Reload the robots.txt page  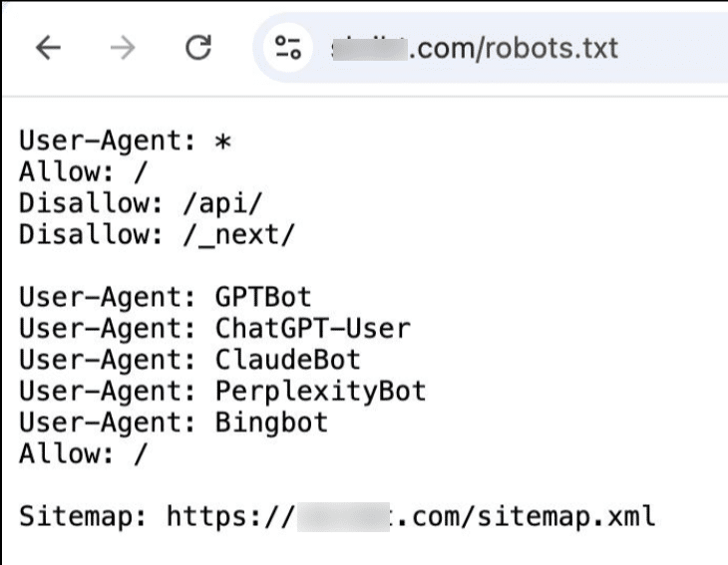click(x=198, y=47)
